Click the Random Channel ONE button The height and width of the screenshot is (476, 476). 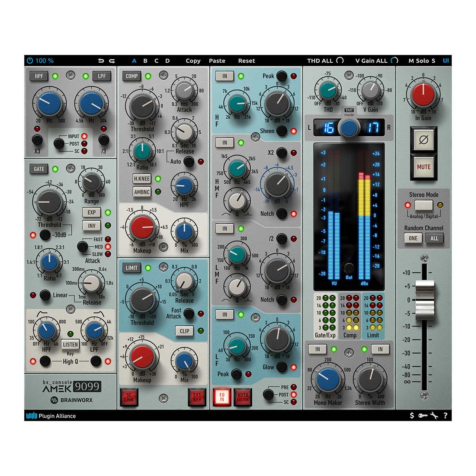[x=413, y=238]
